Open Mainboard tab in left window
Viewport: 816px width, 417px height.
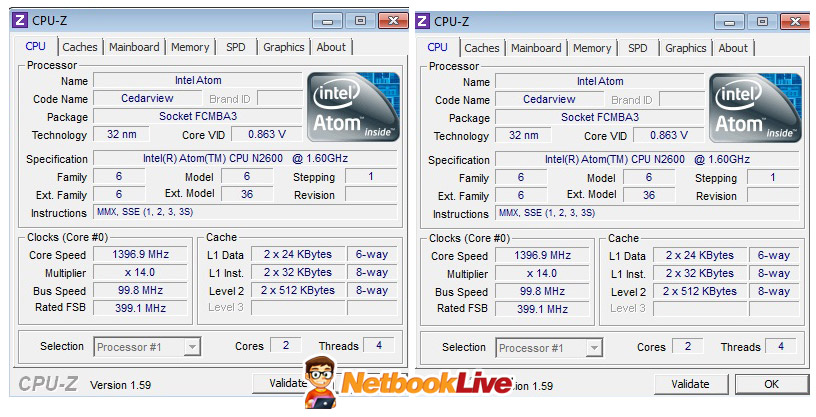pos(134,47)
